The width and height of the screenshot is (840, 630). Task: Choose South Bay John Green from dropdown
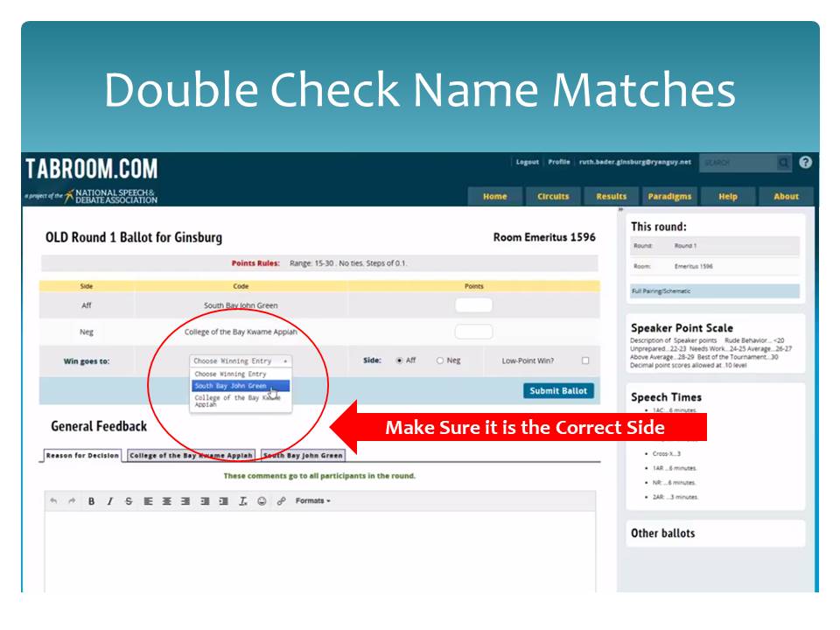click(232, 386)
